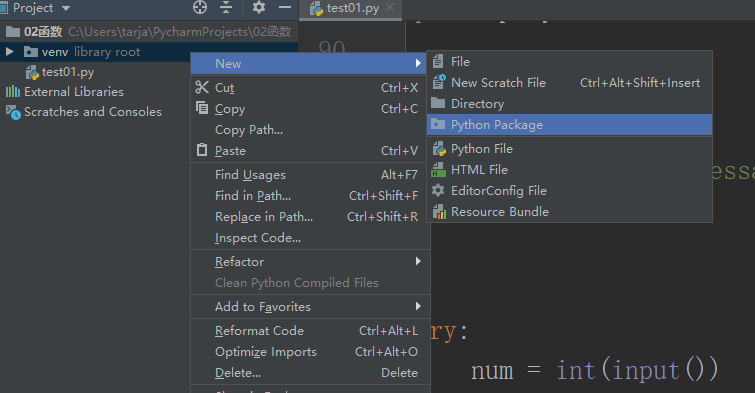This screenshot has height=393, width=755.
Task: Click the Resource Bundle chart icon
Action: point(439,211)
